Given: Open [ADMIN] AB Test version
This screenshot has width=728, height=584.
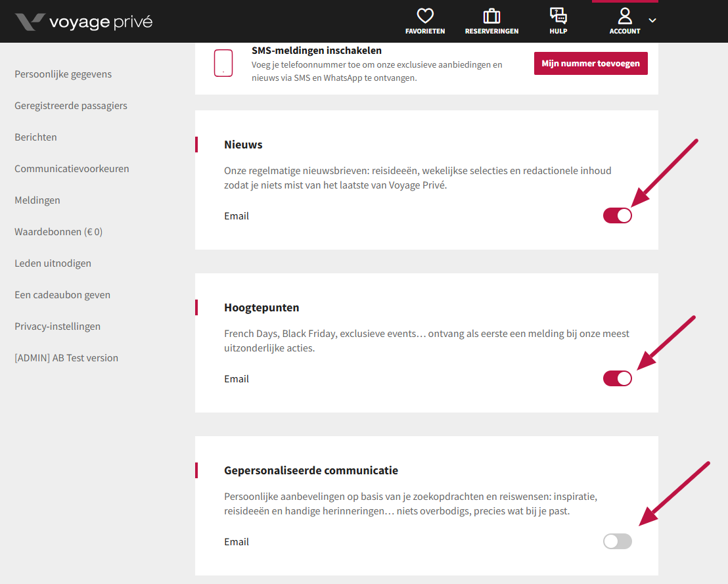Looking at the screenshot, I should 66,358.
